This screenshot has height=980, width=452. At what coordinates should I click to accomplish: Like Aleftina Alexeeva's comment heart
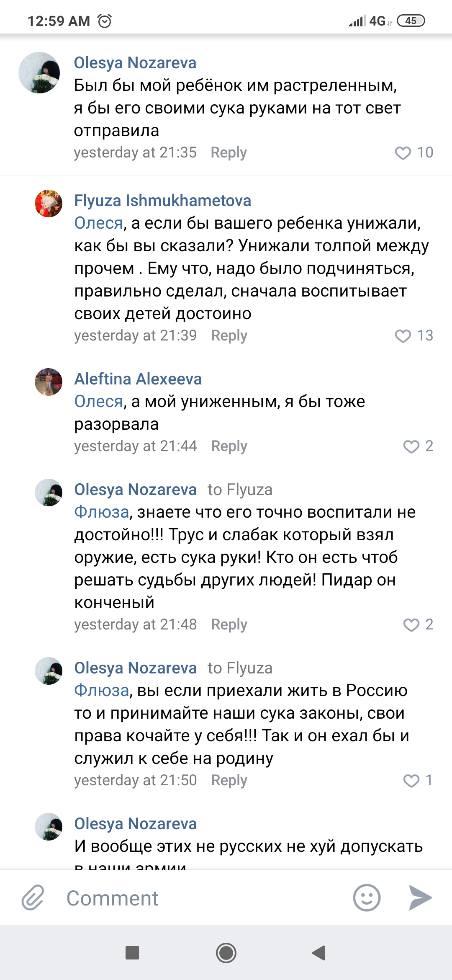click(x=411, y=446)
